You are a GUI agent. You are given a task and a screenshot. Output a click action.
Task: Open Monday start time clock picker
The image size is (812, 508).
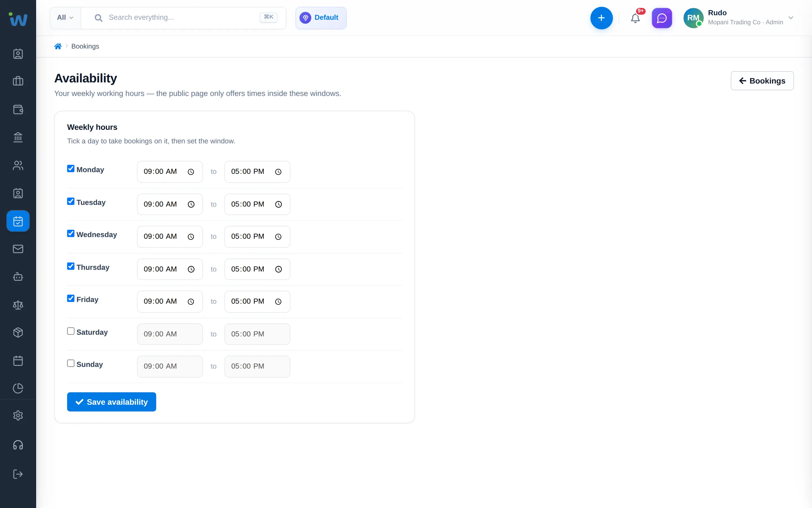191,172
